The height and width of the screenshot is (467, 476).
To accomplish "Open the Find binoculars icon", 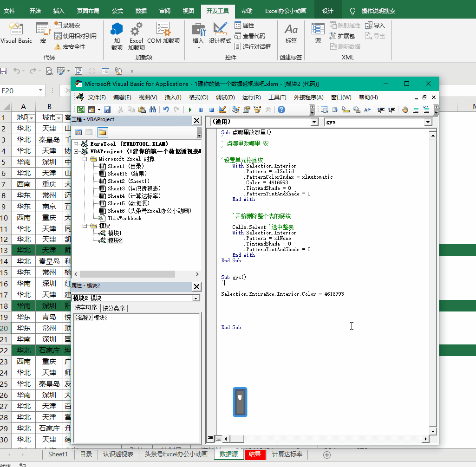I will tap(152, 110).
